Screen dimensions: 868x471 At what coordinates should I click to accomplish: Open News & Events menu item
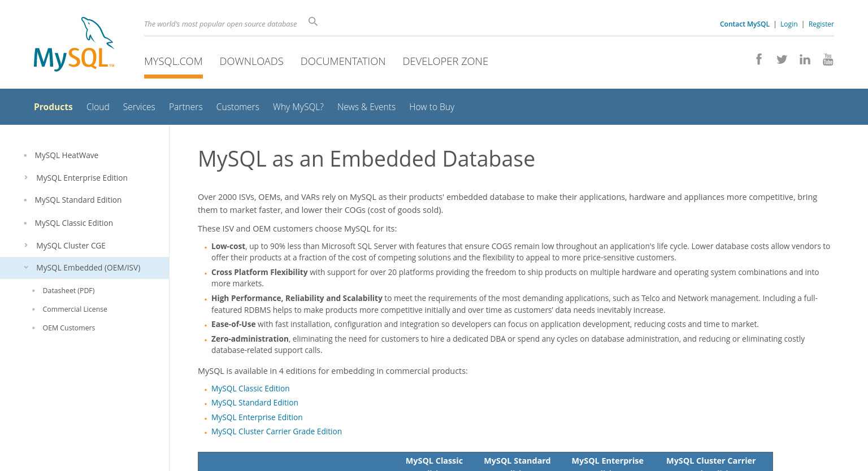tap(366, 107)
